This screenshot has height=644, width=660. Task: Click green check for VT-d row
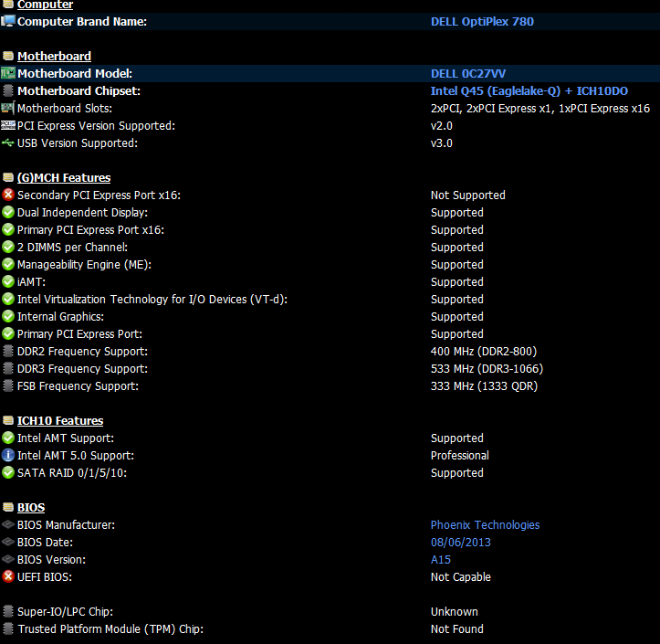(x=8, y=299)
